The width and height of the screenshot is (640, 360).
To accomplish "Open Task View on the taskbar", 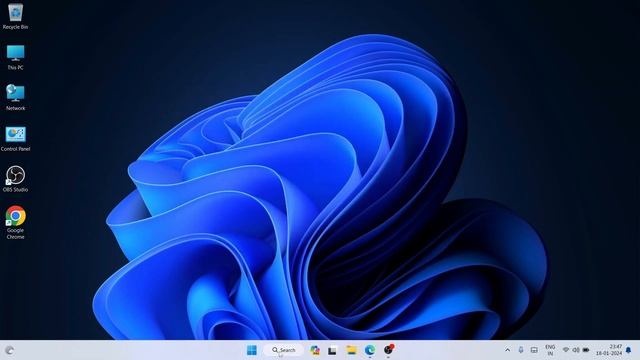I will click(x=332, y=350).
